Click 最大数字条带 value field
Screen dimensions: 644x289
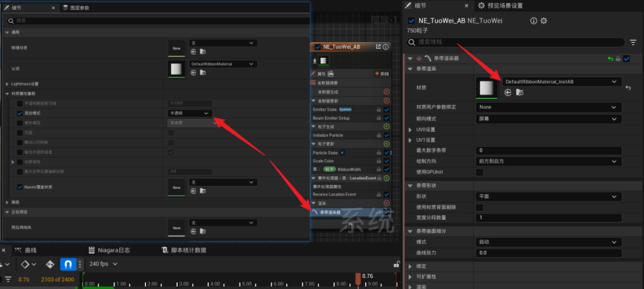coord(549,151)
